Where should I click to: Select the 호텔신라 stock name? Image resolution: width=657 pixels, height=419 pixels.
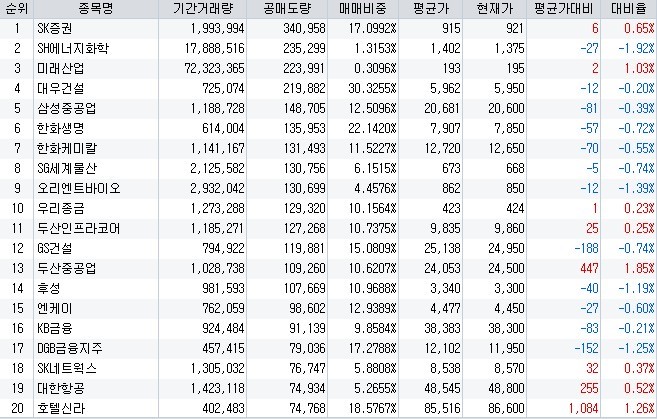point(61,408)
